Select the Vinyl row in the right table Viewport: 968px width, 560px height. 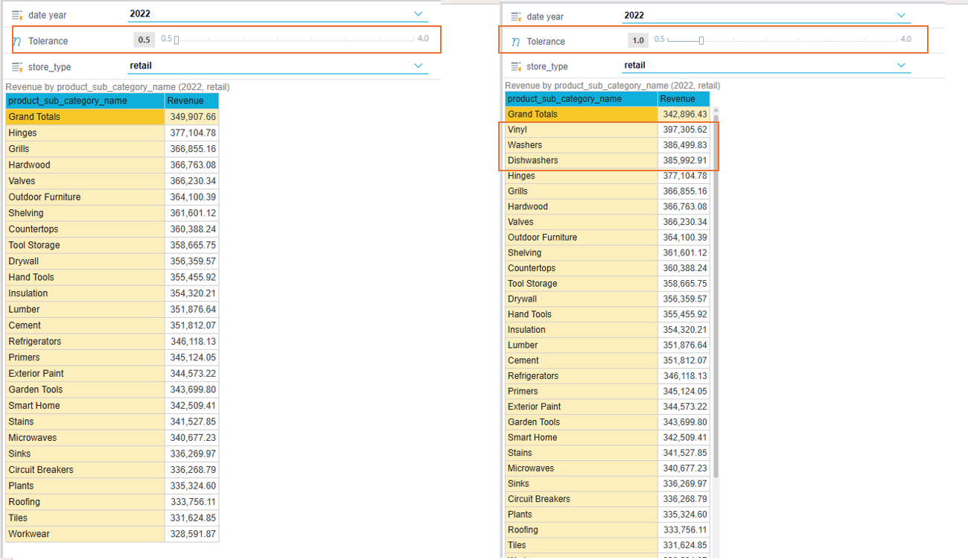coord(581,130)
